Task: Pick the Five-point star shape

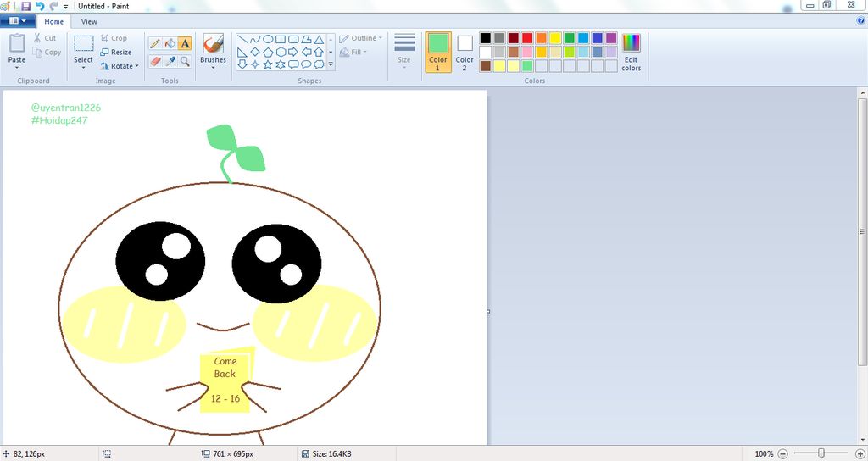Action: click(x=268, y=64)
